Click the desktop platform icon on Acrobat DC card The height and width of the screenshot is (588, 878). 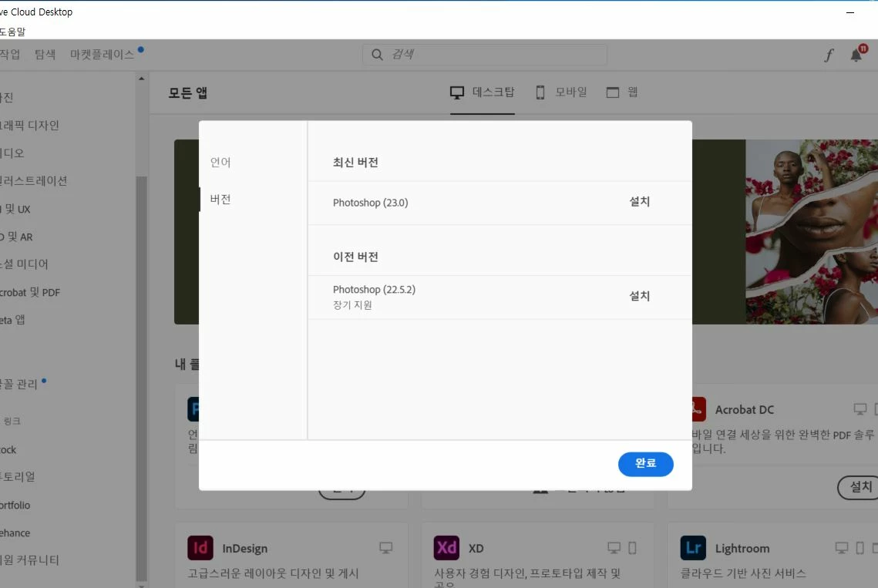(x=860, y=409)
